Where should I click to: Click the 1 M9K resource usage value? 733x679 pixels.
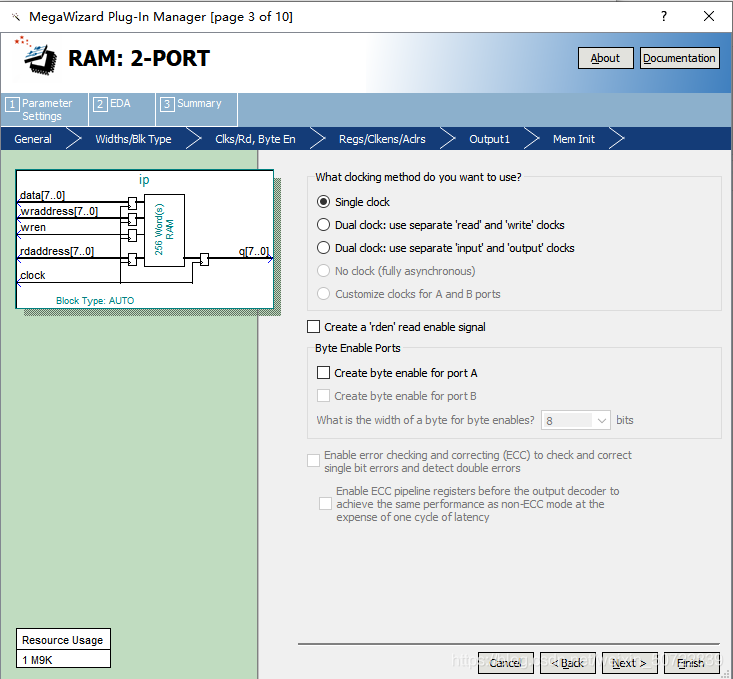(x=37, y=660)
